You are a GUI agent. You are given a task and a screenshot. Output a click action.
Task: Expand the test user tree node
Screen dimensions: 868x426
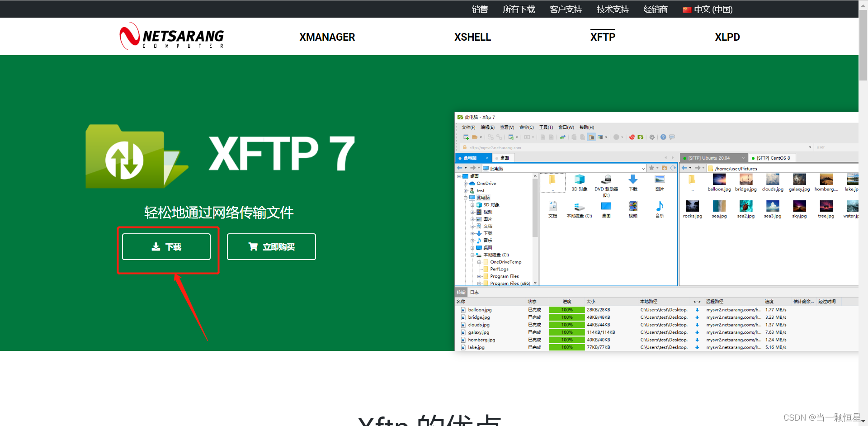point(466,191)
